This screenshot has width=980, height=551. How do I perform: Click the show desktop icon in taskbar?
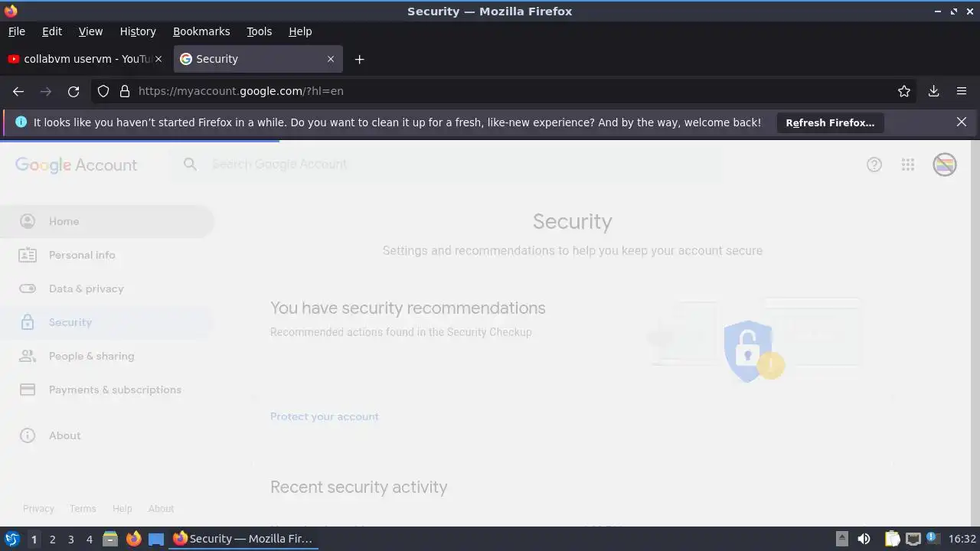coord(156,539)
